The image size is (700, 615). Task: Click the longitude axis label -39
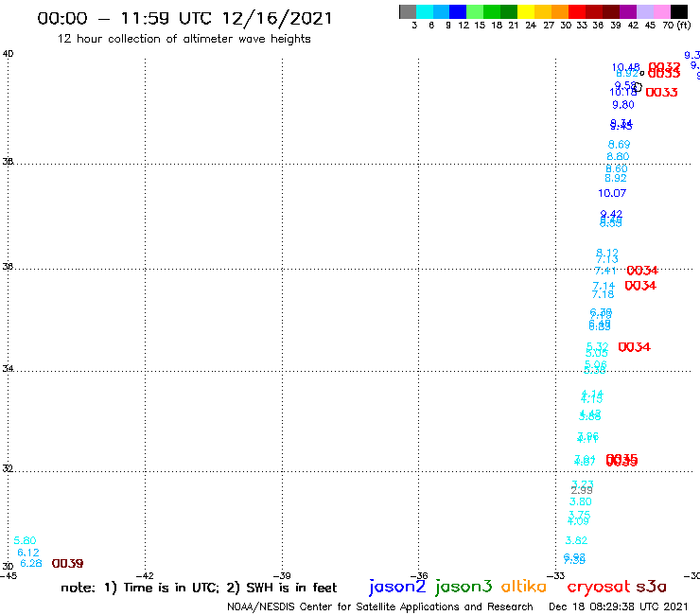tap(282, 576)
